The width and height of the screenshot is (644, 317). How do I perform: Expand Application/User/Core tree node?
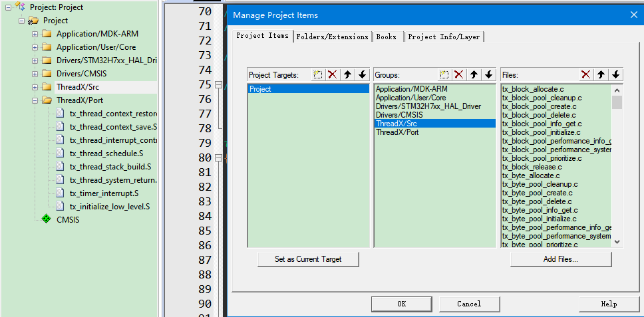coord(35,47)
